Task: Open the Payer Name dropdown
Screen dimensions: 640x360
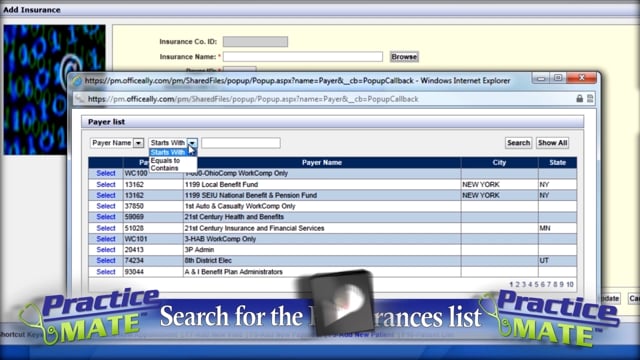Action: coord(117,143)
